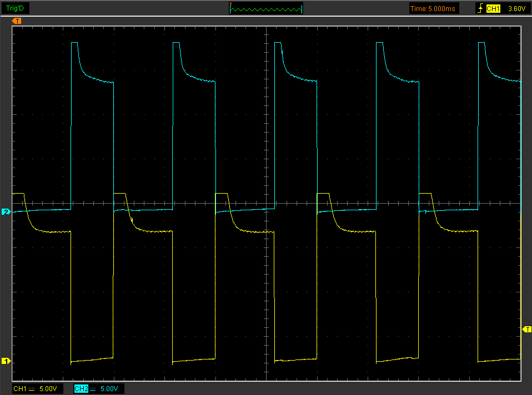The image size is (532, 395).
Task: Click the CH1 5.00V scale readout
Action: [48, 389]
